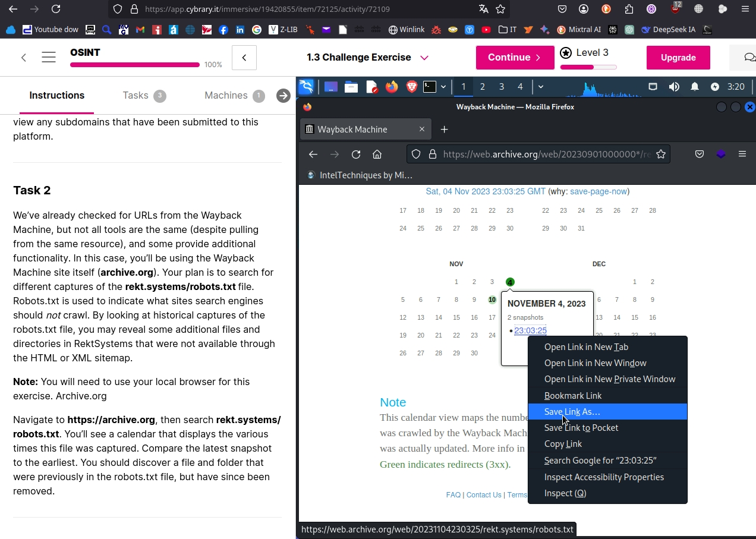Open the Pocket icon in inner Firefox
Viewport: 756px width, 539px height.
(x=700, y=155)
